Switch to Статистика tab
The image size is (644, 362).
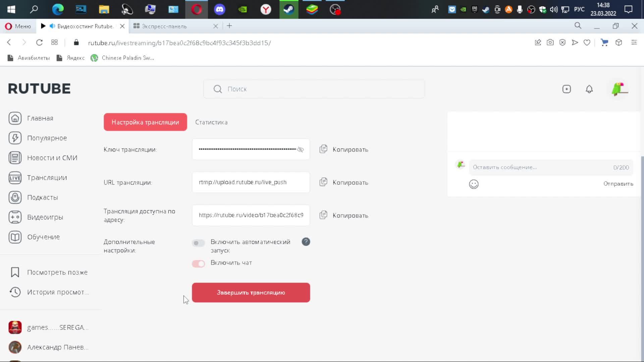pyautogui.click(x=211, y=122)
